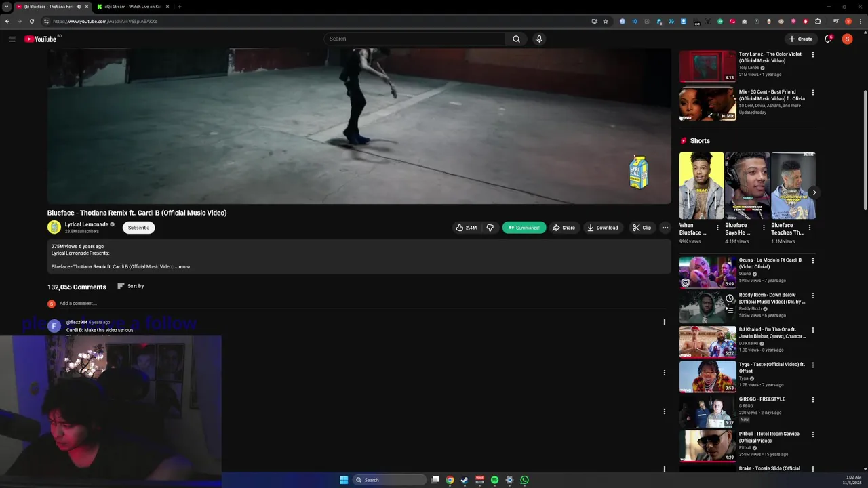Open the 'When Blueface' short thumbnail

pyautogui.click(x=701, y=186)
